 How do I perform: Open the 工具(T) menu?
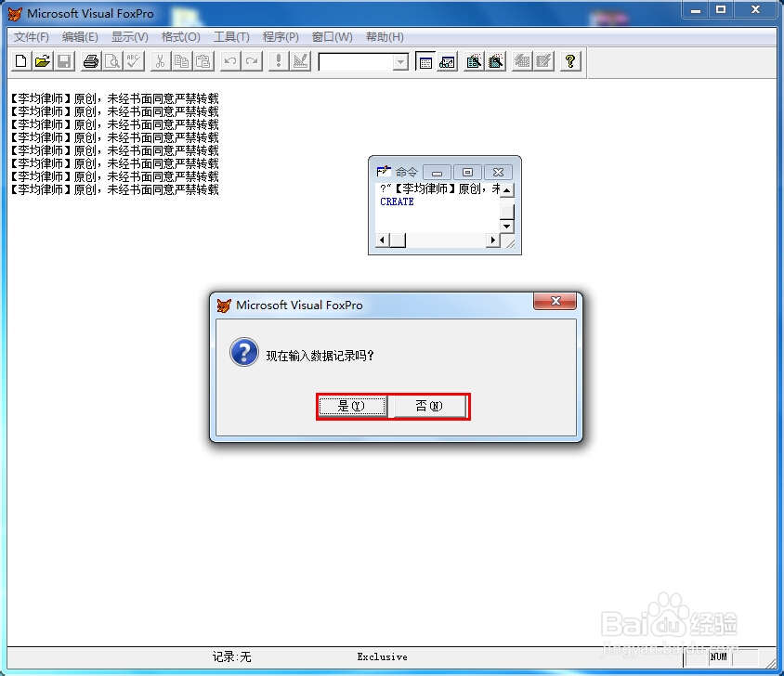click(231, 37)
